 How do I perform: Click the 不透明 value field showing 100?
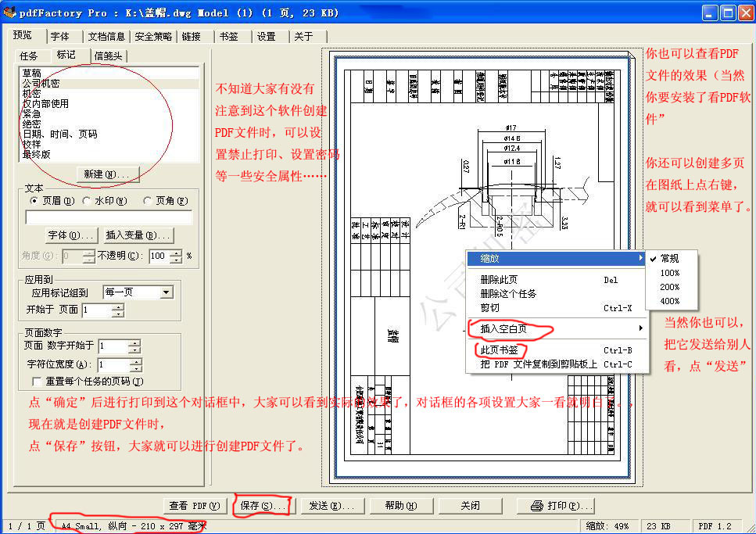160,256
